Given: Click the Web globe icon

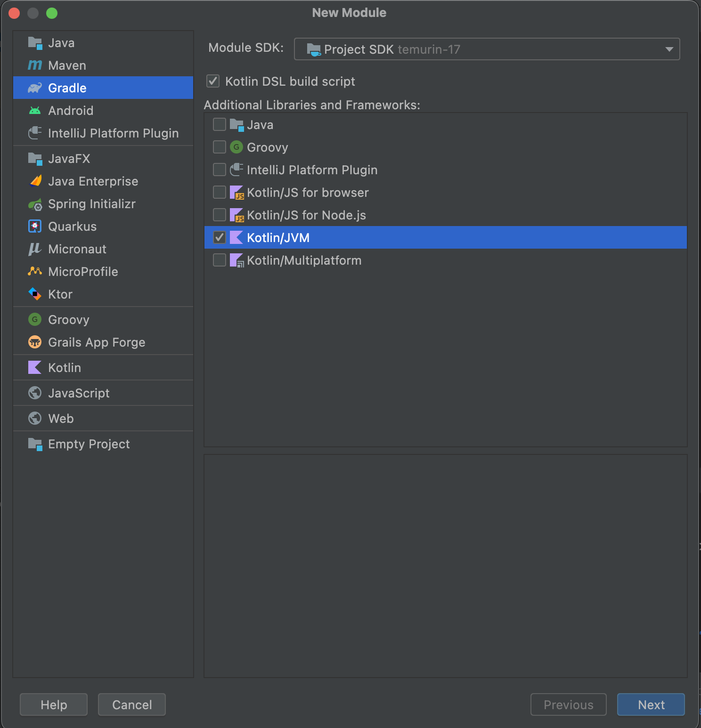Looking at the screenshot, I should (35, 418).
